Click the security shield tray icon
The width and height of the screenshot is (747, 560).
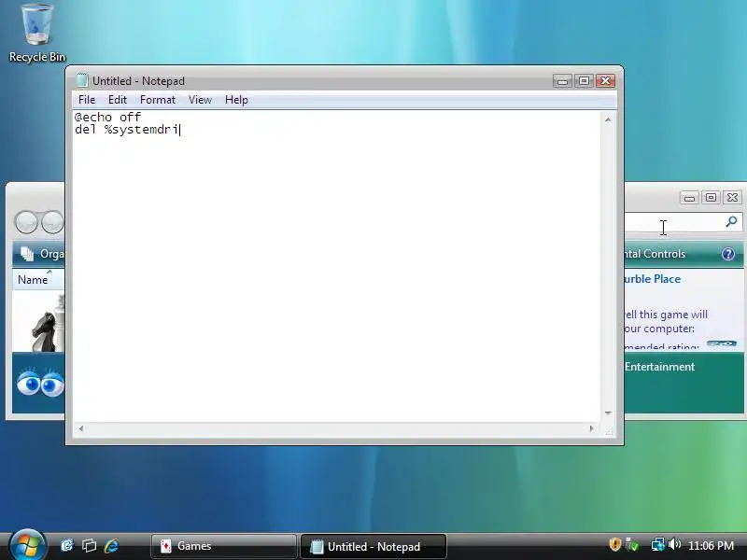click(x=615, y=544)
